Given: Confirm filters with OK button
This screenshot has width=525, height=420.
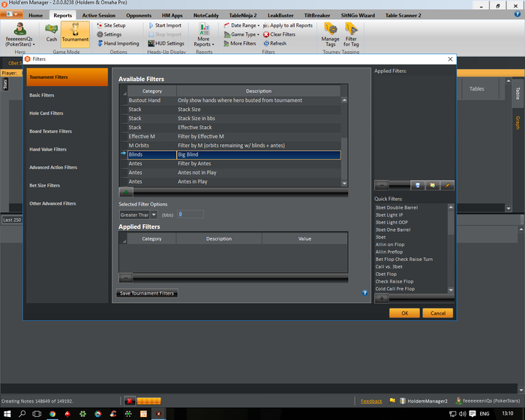Looking at the screenshot, I should point(404,313).
